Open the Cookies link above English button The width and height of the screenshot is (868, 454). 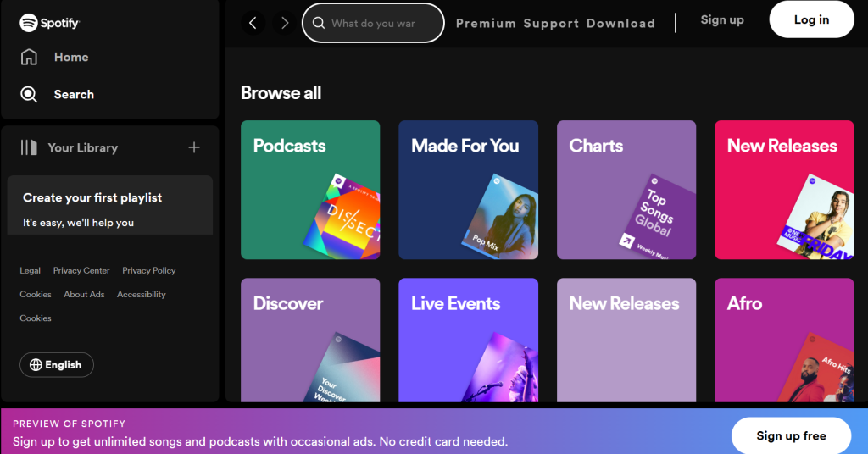(36, 318)
